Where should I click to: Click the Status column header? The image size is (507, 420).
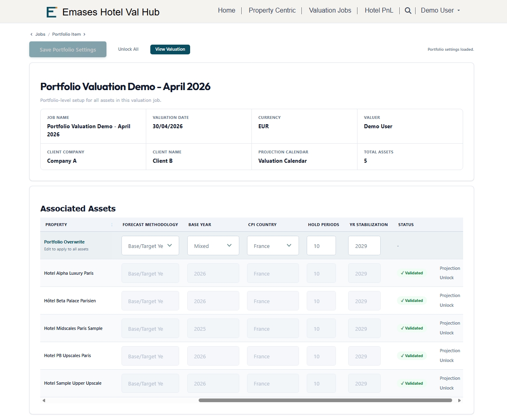pyautogui.click(x=406, y=225)
